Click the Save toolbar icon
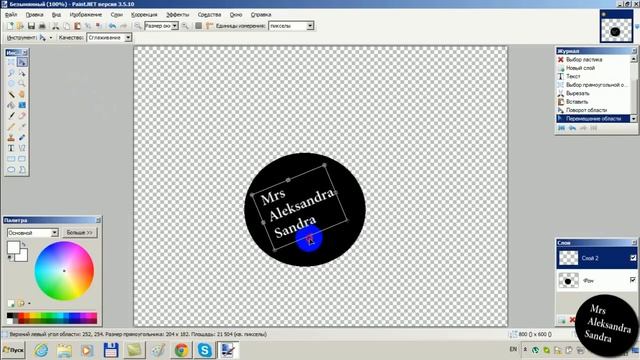 (x=31, y=26)
